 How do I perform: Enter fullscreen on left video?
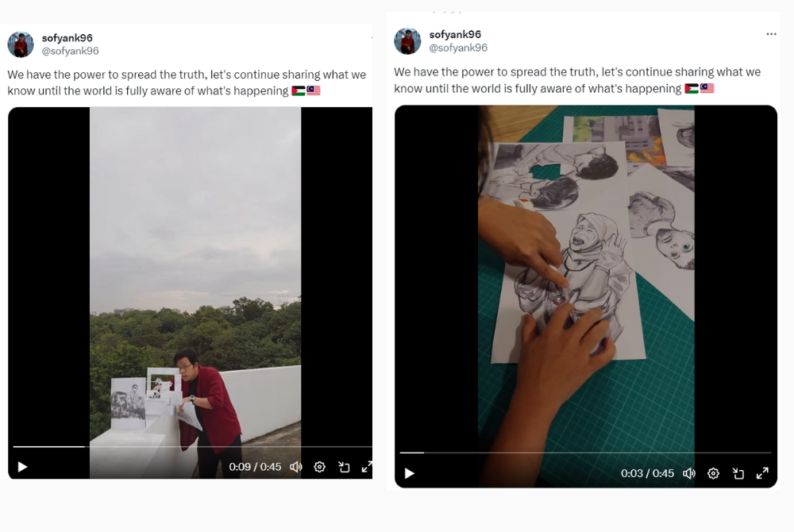click(x=367, y=467)
